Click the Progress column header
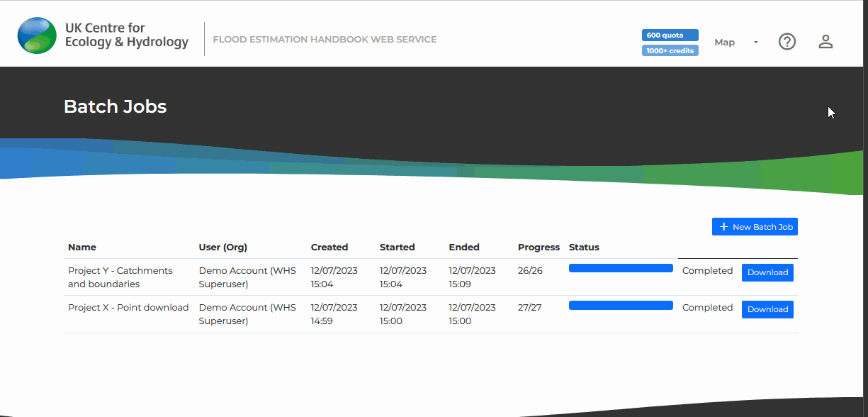The width and height of the screenshot is (868, 417). pos(539,248)
